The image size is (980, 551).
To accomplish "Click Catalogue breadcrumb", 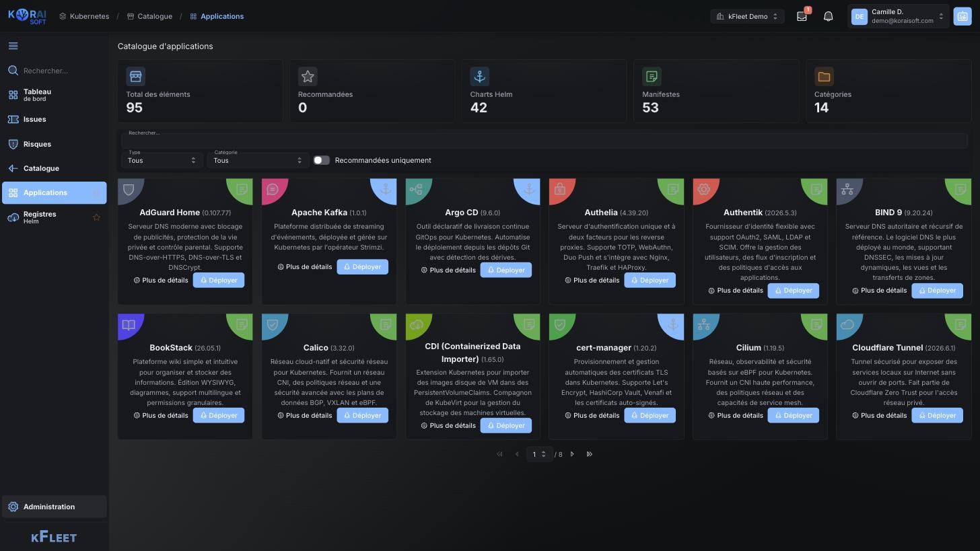I will (149, 16).
